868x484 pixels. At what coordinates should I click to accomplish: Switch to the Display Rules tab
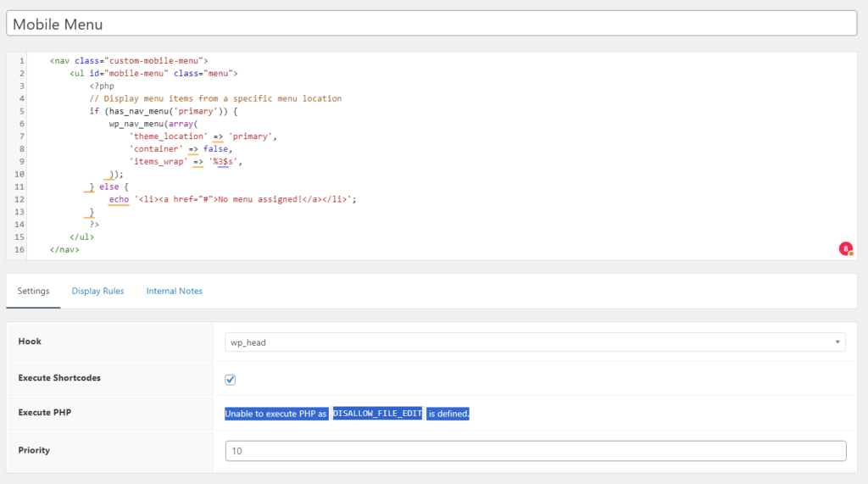tap(97, 291)
